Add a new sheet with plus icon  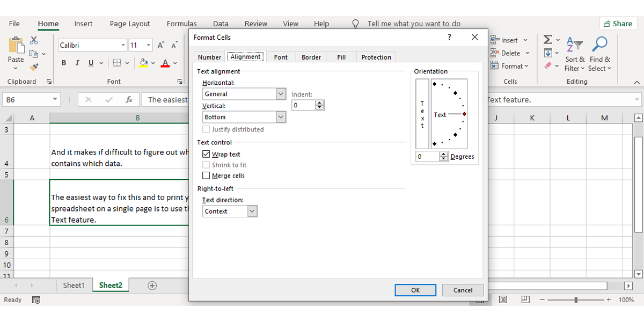pyautogui.click(x=152, y=286)
